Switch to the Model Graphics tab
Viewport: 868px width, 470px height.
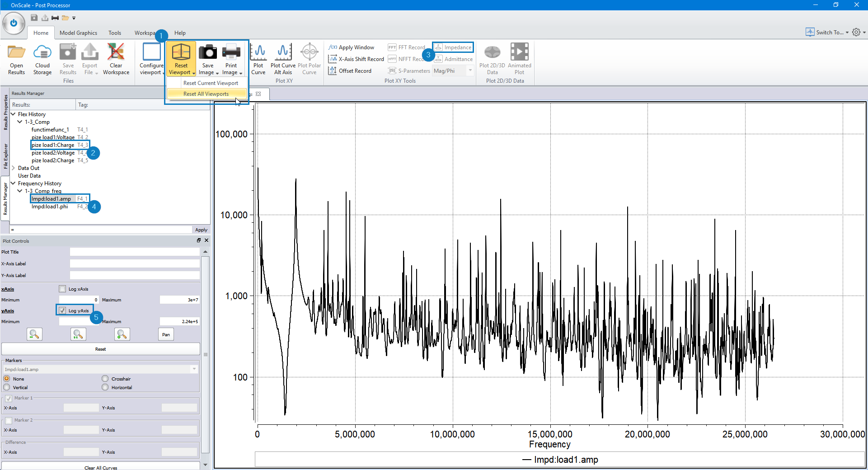78,33
